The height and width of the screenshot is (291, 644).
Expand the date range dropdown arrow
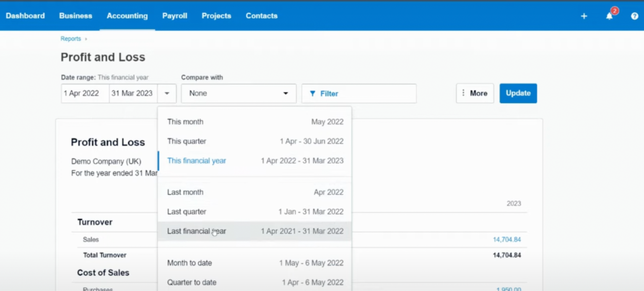click(167, 93)
